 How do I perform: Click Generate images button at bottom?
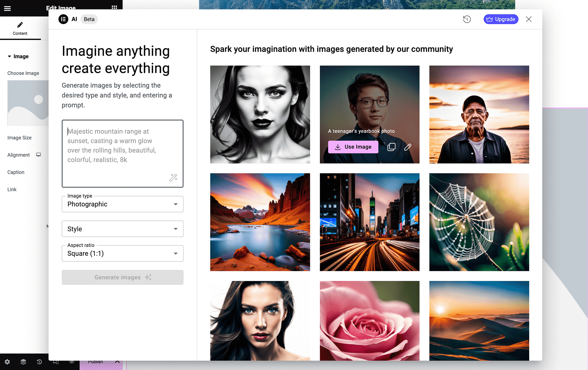click(123, 277)
